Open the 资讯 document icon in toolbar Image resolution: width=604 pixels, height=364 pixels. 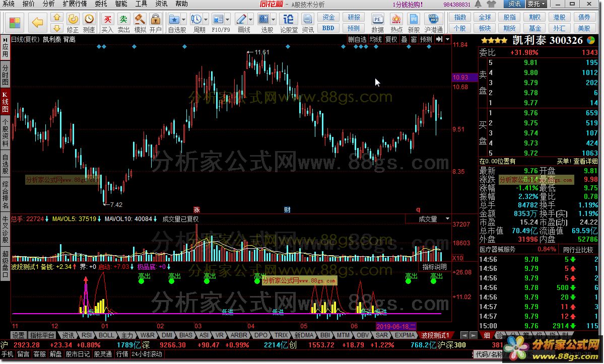coord(307,19)
